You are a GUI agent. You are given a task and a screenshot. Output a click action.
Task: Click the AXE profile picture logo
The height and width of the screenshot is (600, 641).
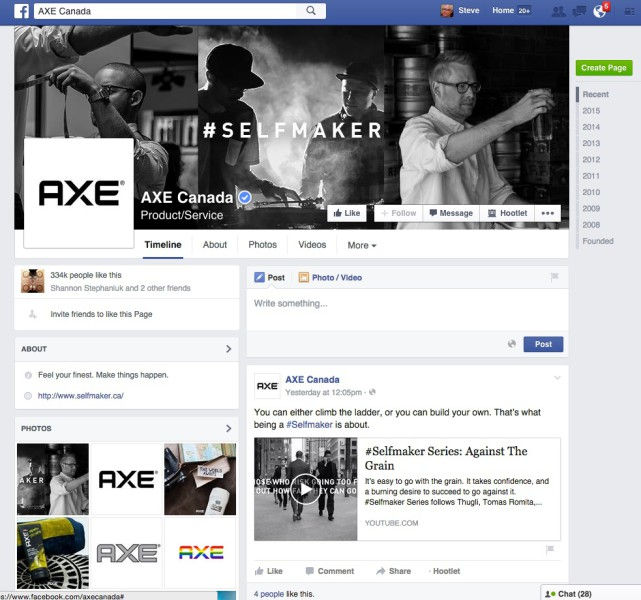pos(79,193)
